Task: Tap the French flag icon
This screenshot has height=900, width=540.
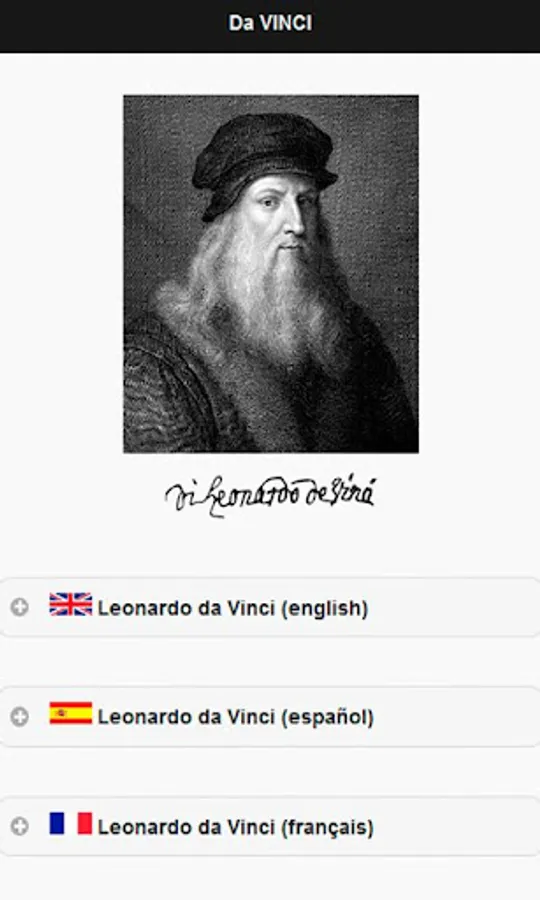Action: click(x=71, y=823)
